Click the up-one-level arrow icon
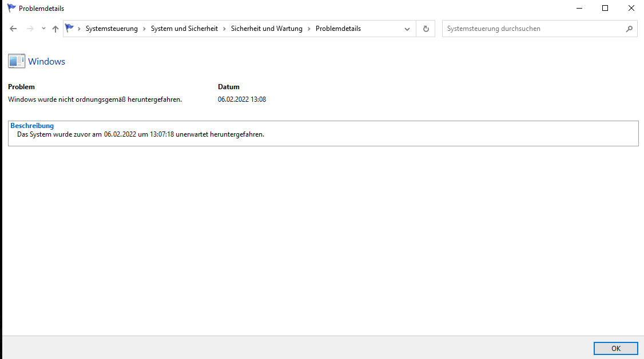The image size is (644, 359). click(55, 28)
